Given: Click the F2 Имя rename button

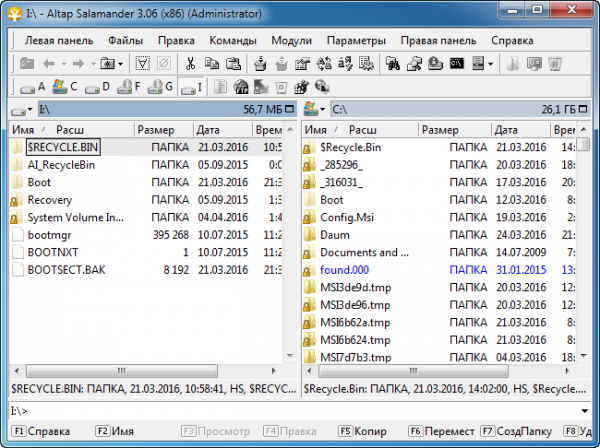Looking at the screenshot, I should pos(114,431).
